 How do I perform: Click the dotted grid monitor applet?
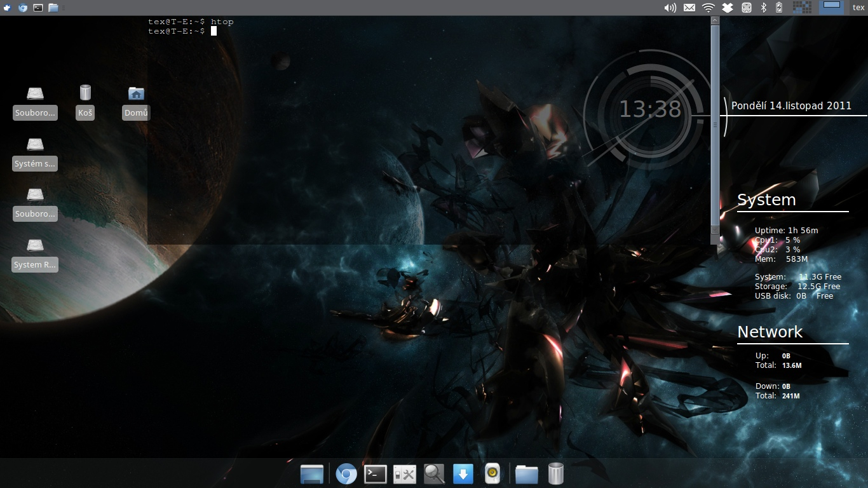tap(803, 8)
